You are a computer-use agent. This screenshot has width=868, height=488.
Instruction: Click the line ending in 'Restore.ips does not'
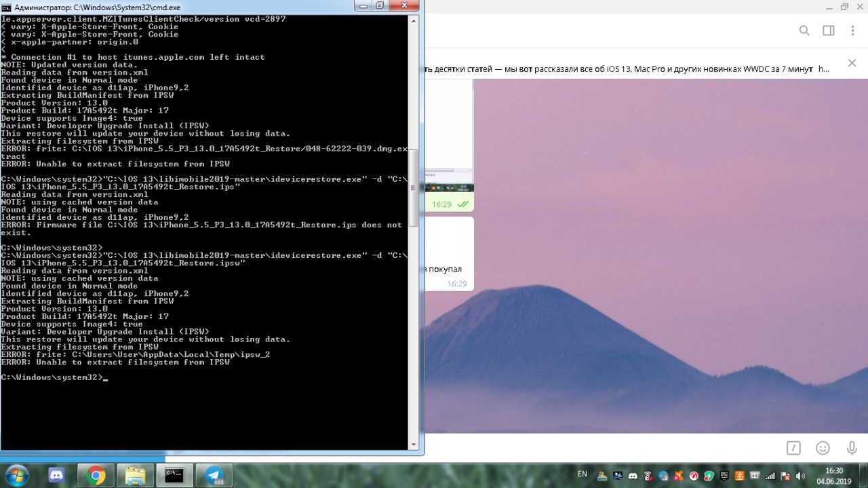click(x=201, y=225)
